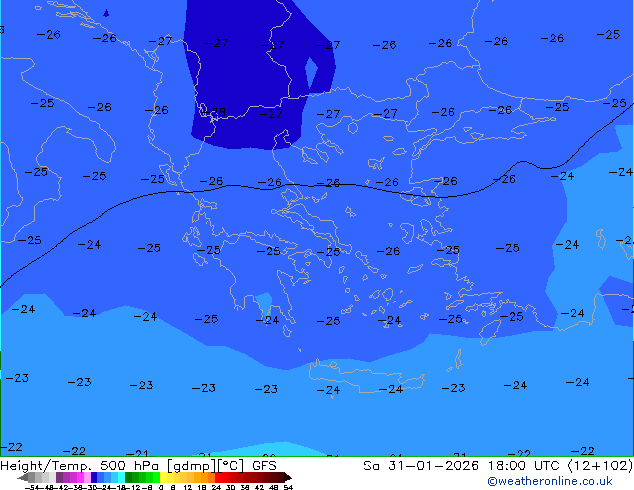The image size is (634, 490).
Task: Click the dark blue legend swatch
Action: (x=94, y=477)
